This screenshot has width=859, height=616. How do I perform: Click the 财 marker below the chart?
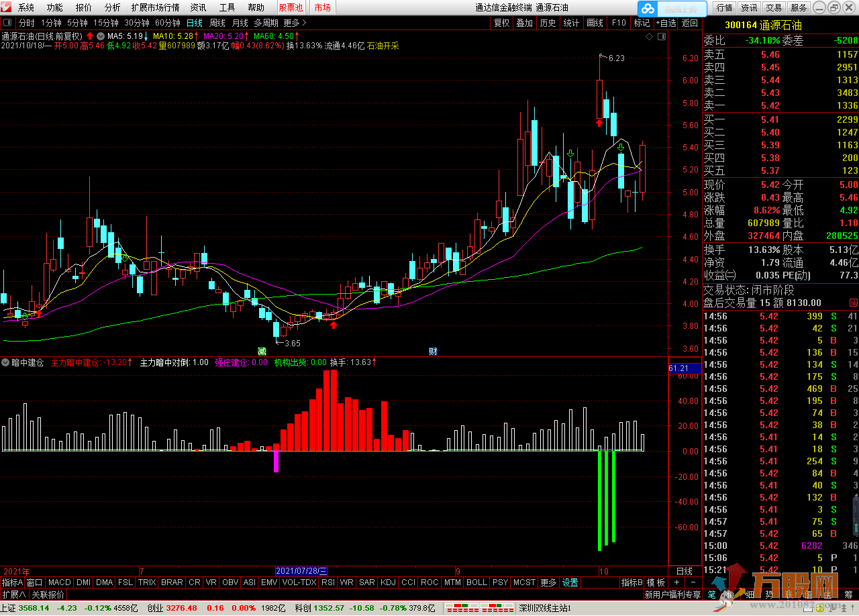[434, 351]
